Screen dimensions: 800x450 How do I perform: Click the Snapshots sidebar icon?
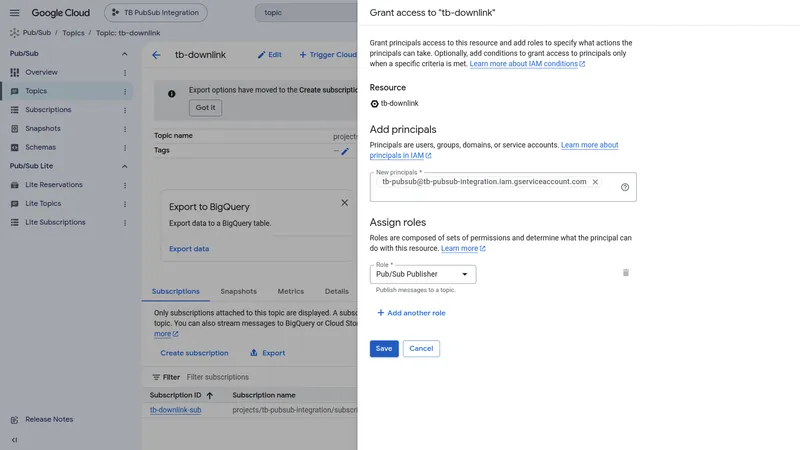14,129
